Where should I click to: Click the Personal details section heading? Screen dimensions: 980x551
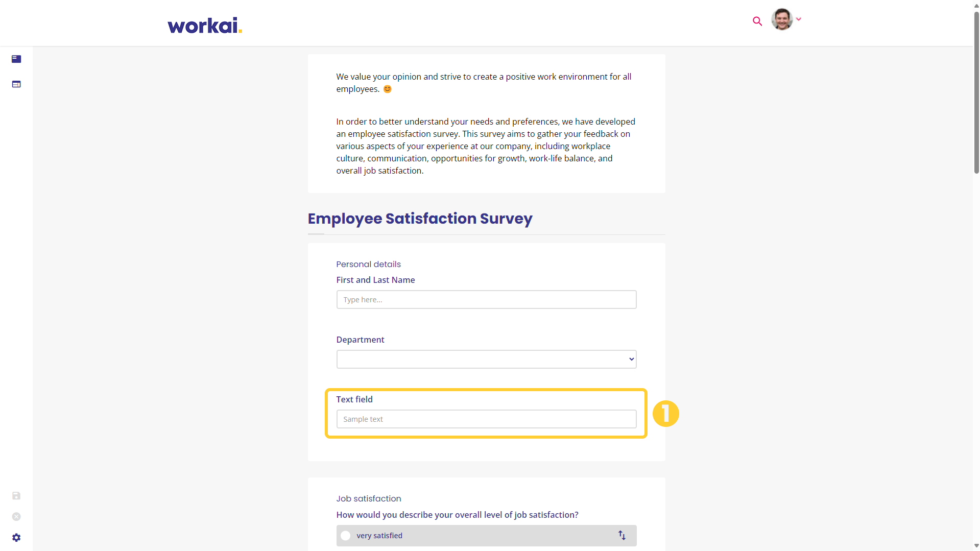(x=368, y=264)
